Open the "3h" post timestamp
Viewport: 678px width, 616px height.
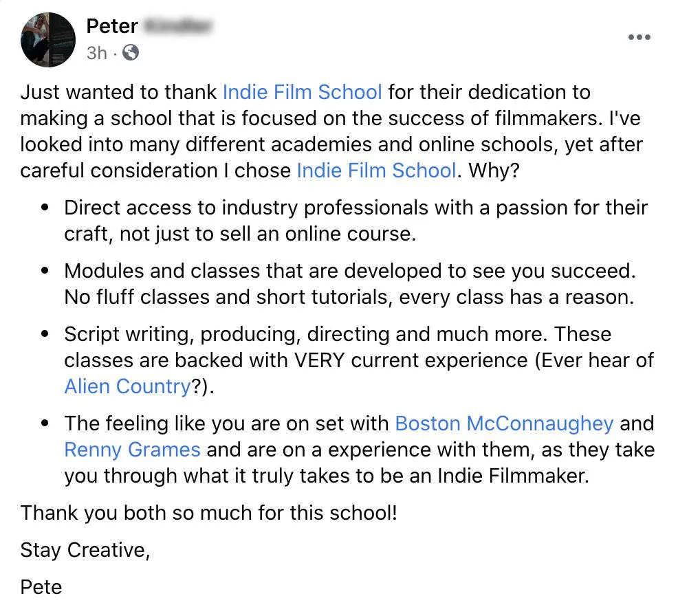[96, 53]
